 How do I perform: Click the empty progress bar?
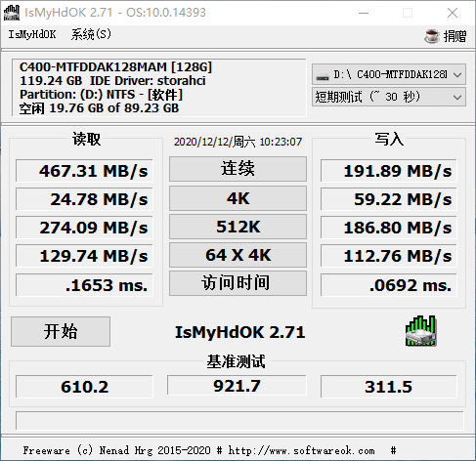(239, 421)
